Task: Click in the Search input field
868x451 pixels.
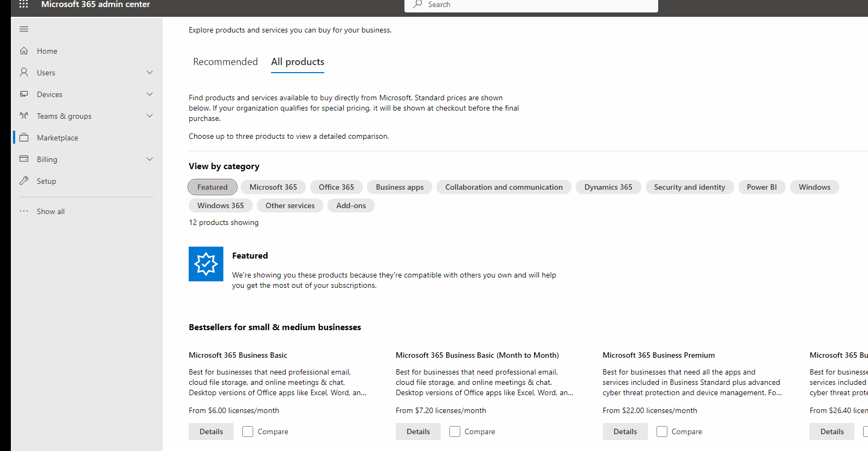Action: click(531, 5)
